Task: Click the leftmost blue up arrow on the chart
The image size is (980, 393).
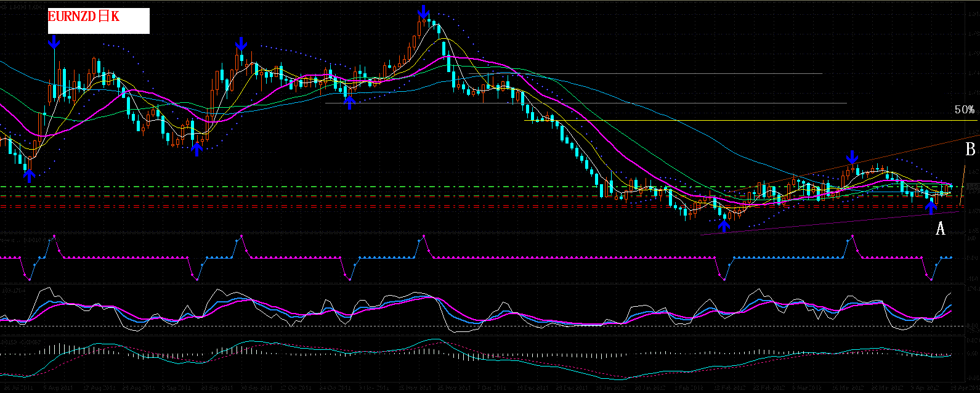Action: point(29,176)
